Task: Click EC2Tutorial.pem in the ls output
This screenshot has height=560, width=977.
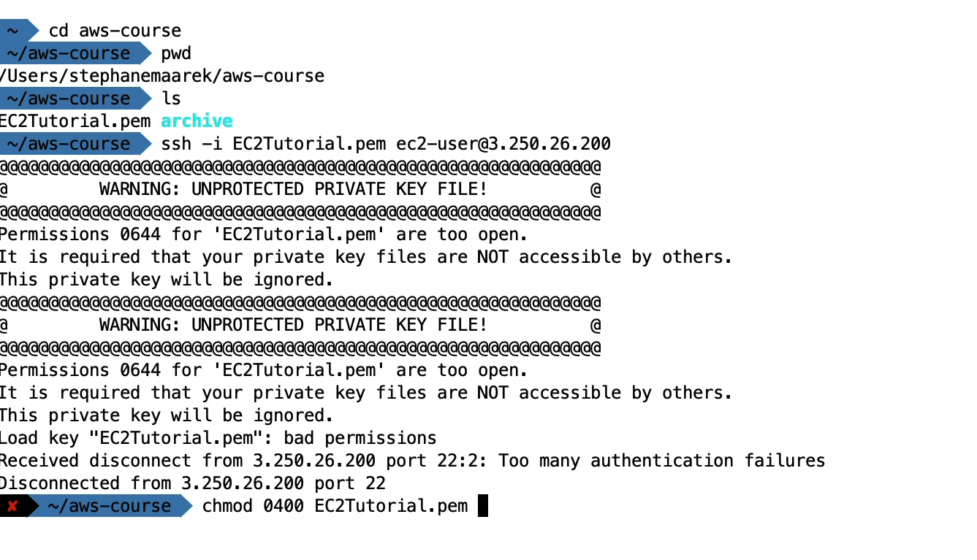Action: click(76, 121)
